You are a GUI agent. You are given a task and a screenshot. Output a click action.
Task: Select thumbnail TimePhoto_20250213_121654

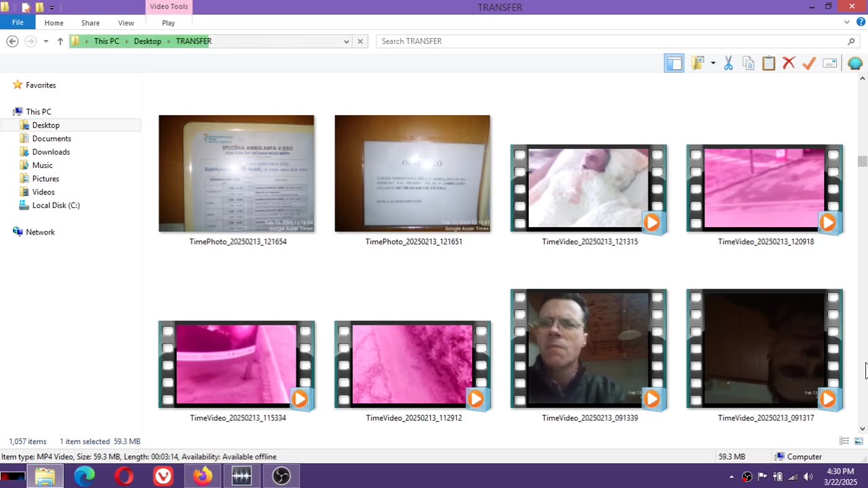[x=237, y=174]
